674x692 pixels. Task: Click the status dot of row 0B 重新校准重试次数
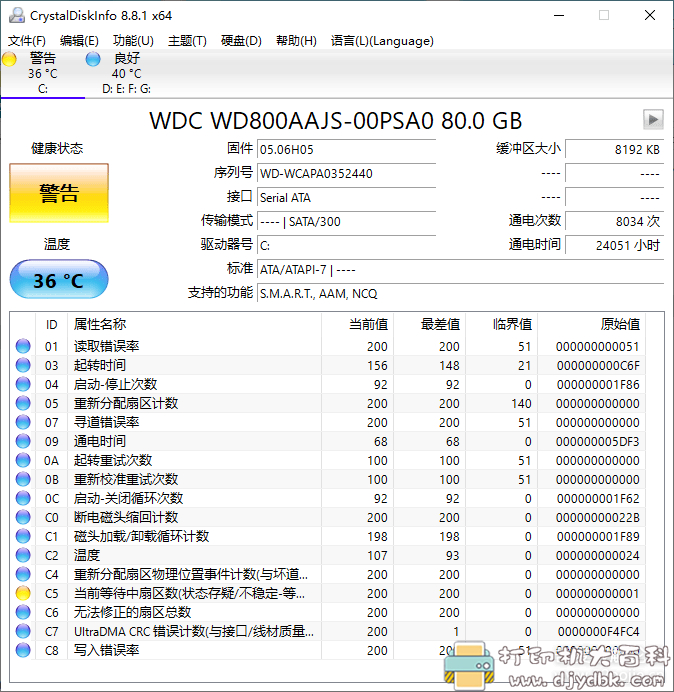(23, 479)
